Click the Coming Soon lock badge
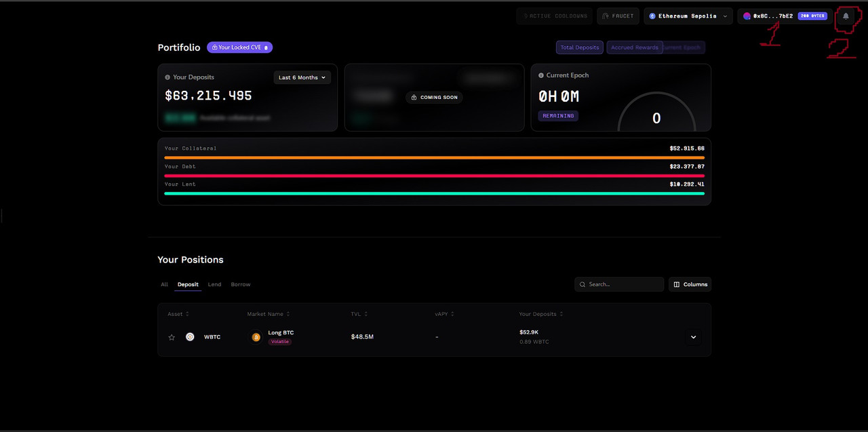 point(434,98)
